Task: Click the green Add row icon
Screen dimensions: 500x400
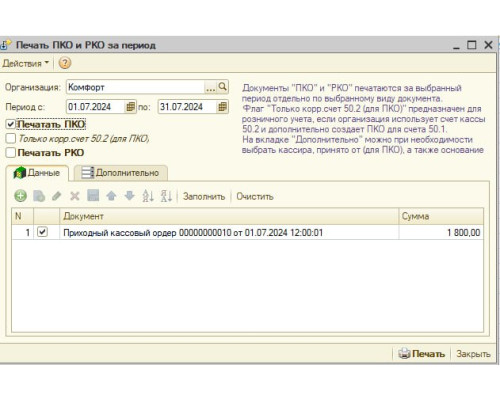Action: [20, 196]
